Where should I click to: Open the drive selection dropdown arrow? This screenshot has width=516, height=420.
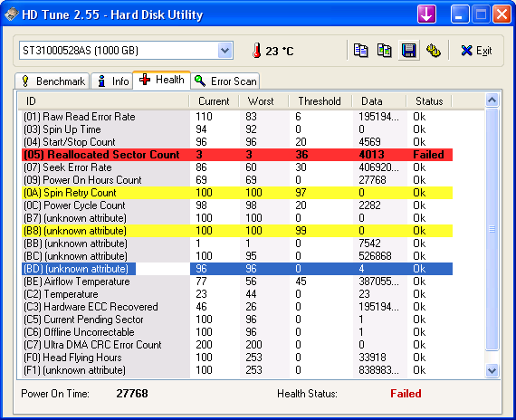click(x=225, y=51)
